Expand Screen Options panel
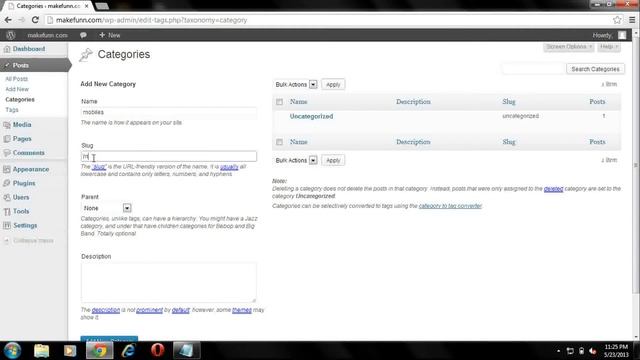The image size is (640, 360). [569, 47]
